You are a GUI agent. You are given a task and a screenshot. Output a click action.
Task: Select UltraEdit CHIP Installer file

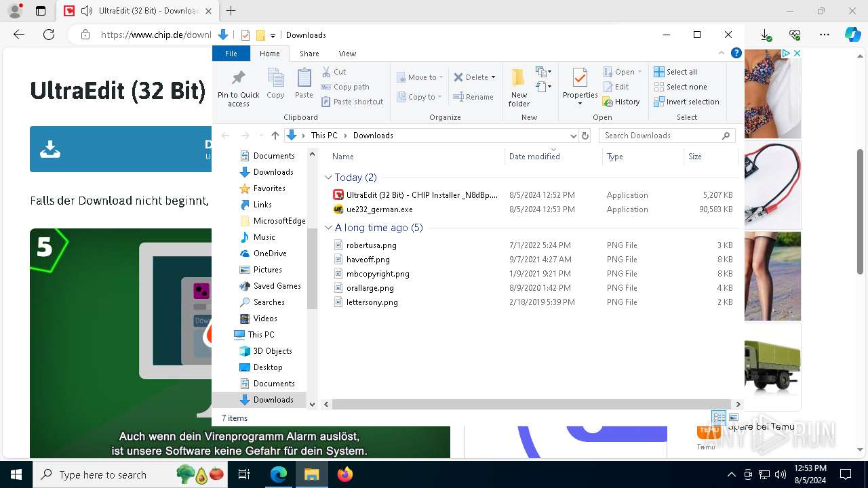[422, 195]
